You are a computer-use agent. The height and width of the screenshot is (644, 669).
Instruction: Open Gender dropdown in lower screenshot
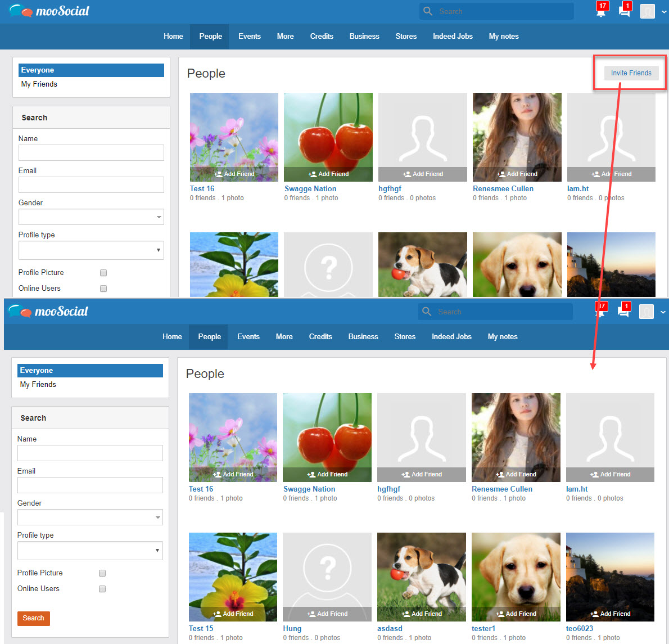coord(91,517)
